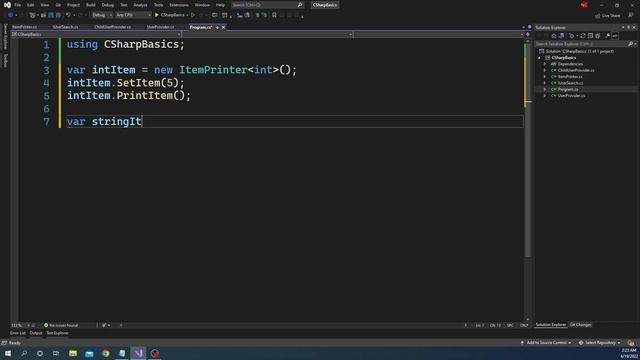
Task: Click the Undo icon in the toolbar
Action: coord(68,15)
